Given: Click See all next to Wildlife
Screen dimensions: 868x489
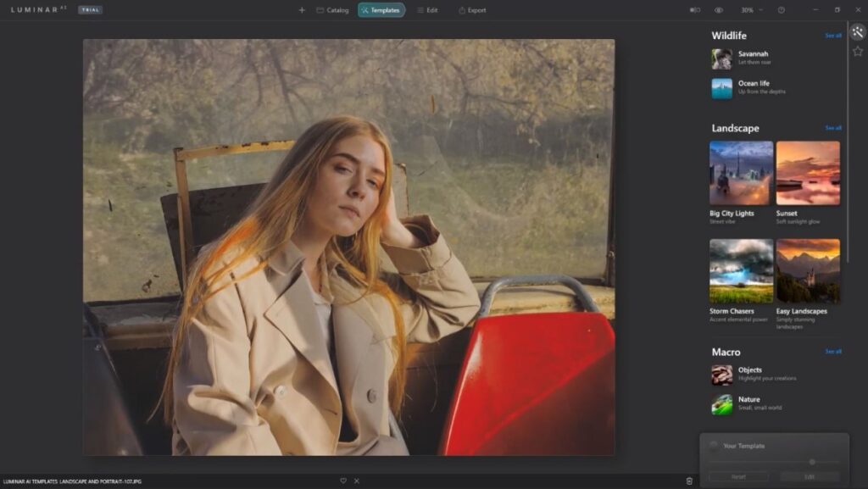Looking at the screenshot, I should (x=833, y=36).
